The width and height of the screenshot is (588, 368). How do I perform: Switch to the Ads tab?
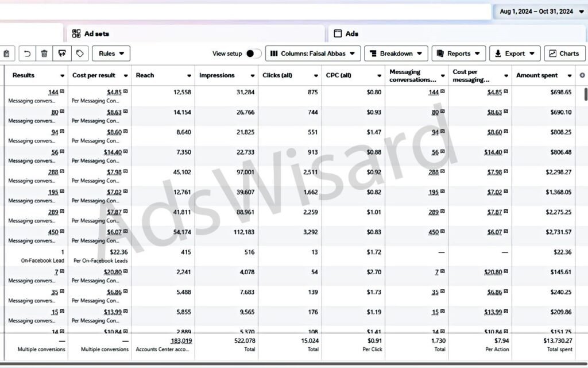click(457, 33)
